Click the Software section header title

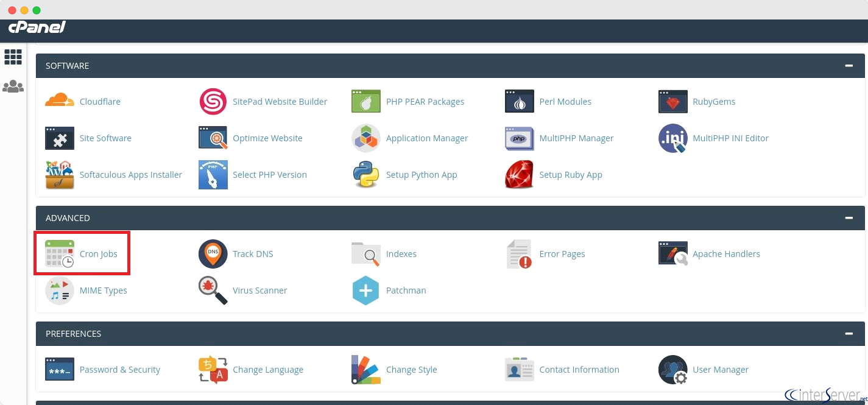[68, 66]
